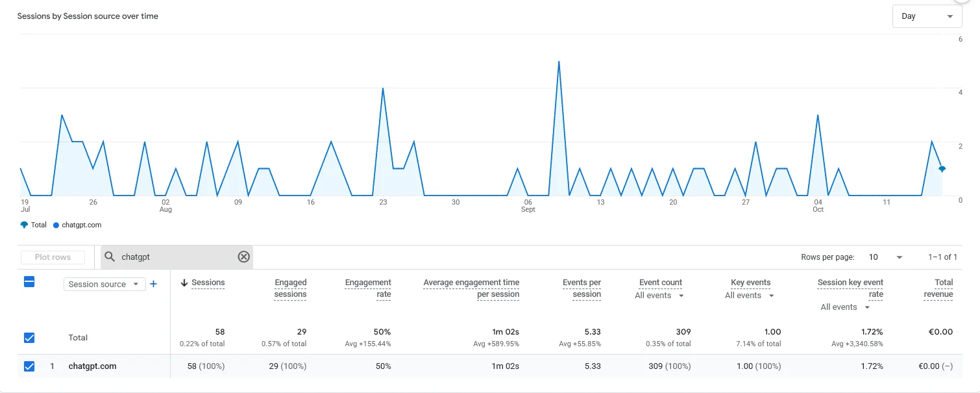Viewport: 980px width, 393px height.
Task: Sort by Sessions column header
Action: pos(208,283)
